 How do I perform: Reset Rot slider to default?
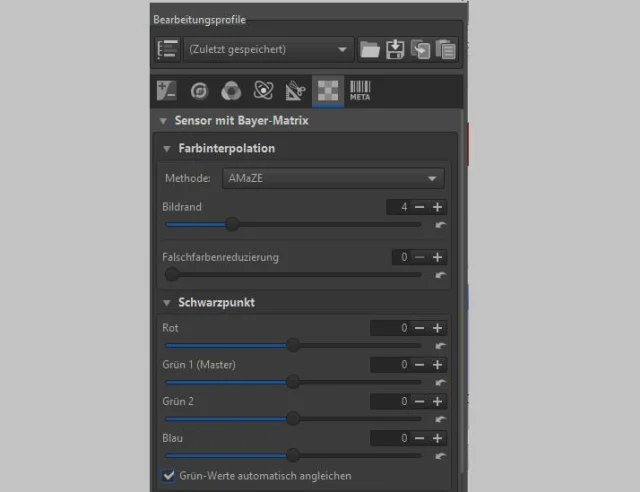[440, 346]
